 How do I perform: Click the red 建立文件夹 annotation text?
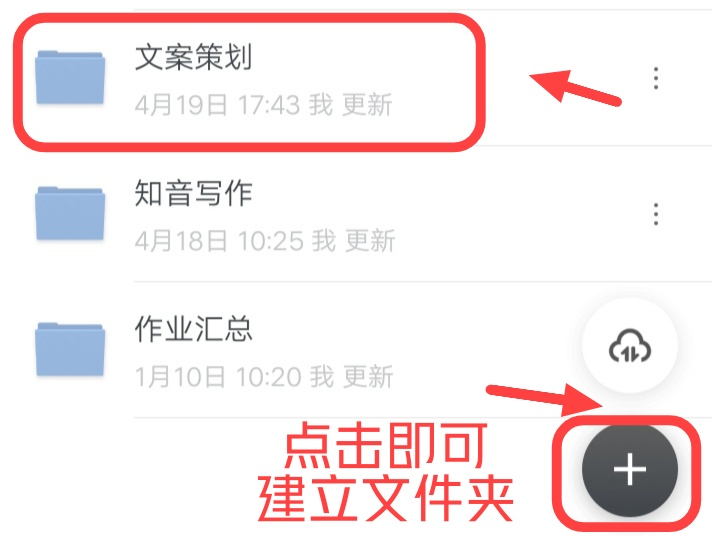click(386, 498)
